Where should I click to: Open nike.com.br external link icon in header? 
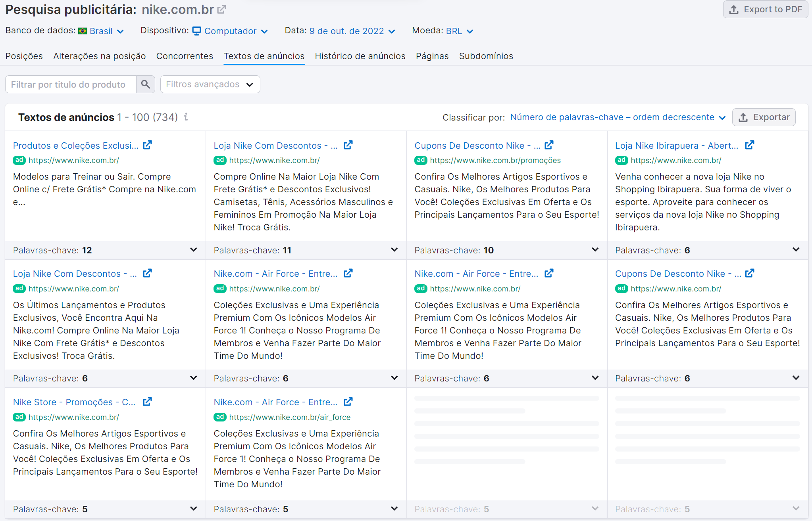[x=222, y=10]
